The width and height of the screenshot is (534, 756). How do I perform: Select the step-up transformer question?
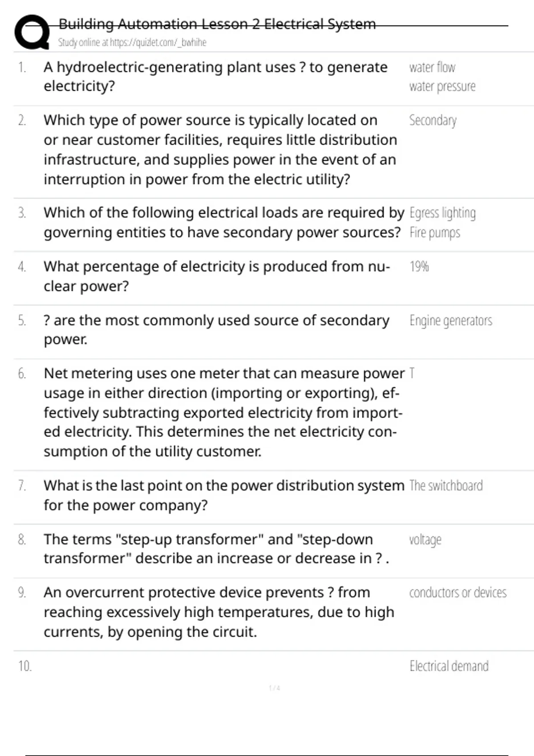(x=216, y=549)
